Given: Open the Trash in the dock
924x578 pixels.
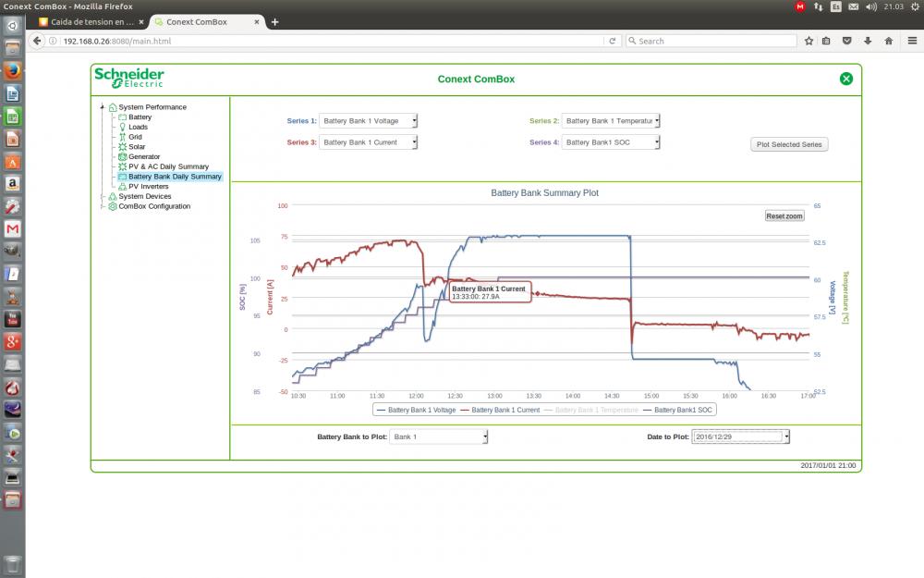Looking at the screenshot, I should [x=12, y=563].
